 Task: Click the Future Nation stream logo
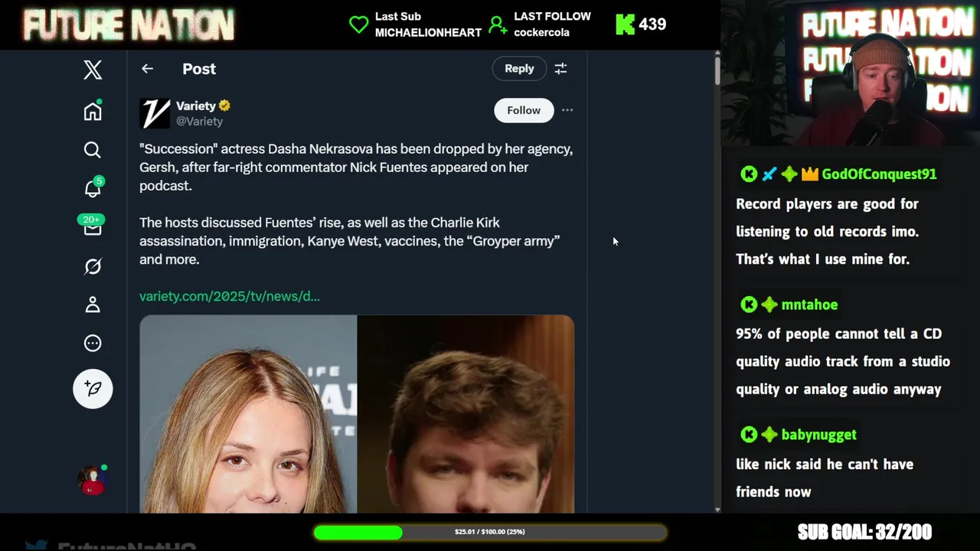(x=129, y=25)
